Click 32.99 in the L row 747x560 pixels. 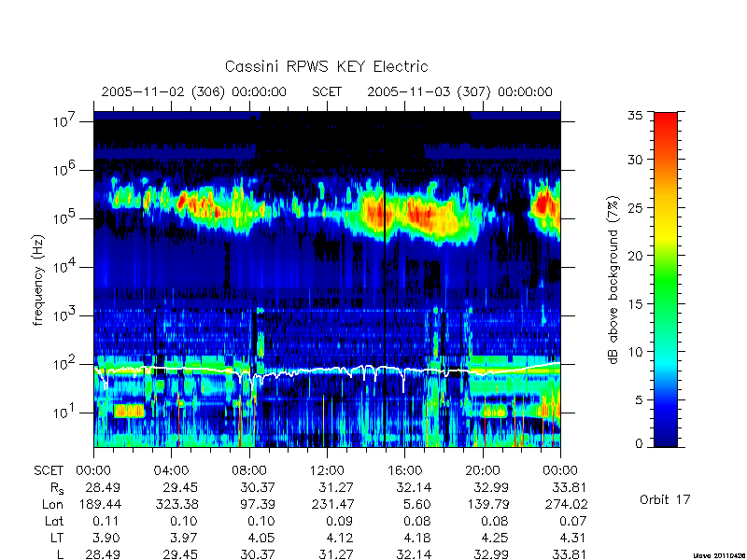click(x=491, y=554)
